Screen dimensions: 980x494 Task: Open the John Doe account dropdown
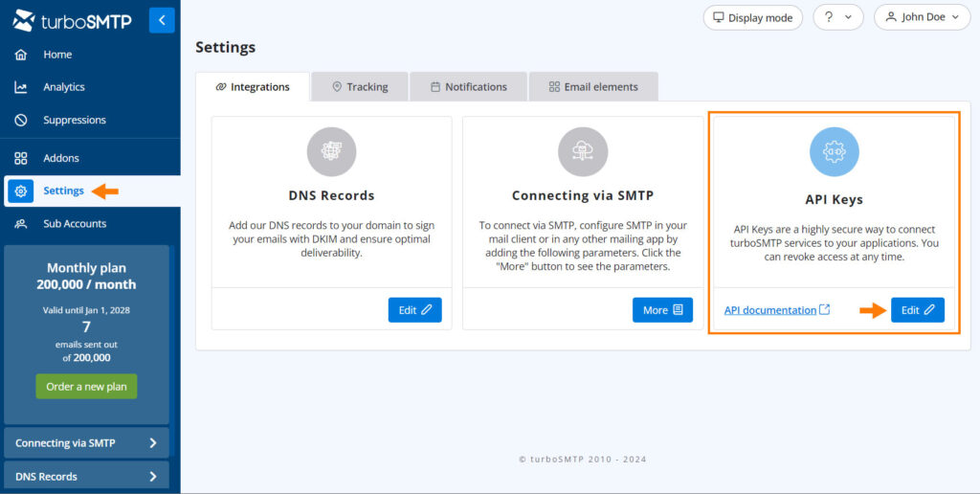click(922, 17)
